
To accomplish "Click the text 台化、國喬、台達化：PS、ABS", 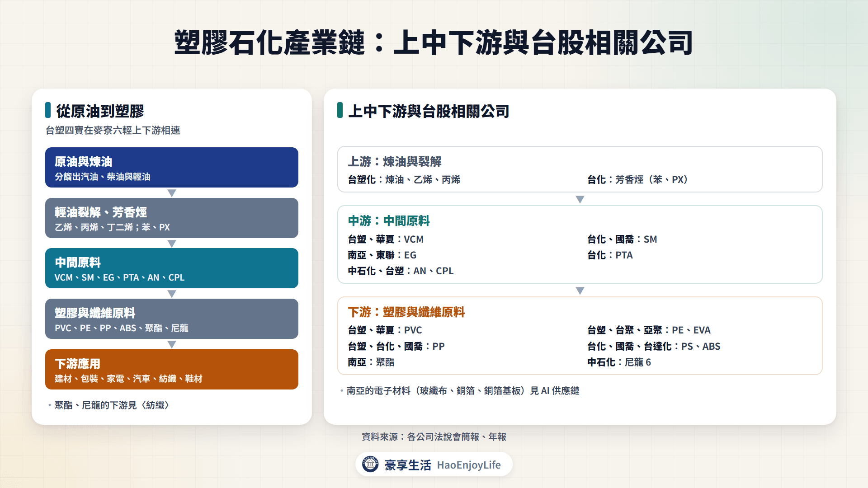I will pyautogui.click(x=654, y=346).
